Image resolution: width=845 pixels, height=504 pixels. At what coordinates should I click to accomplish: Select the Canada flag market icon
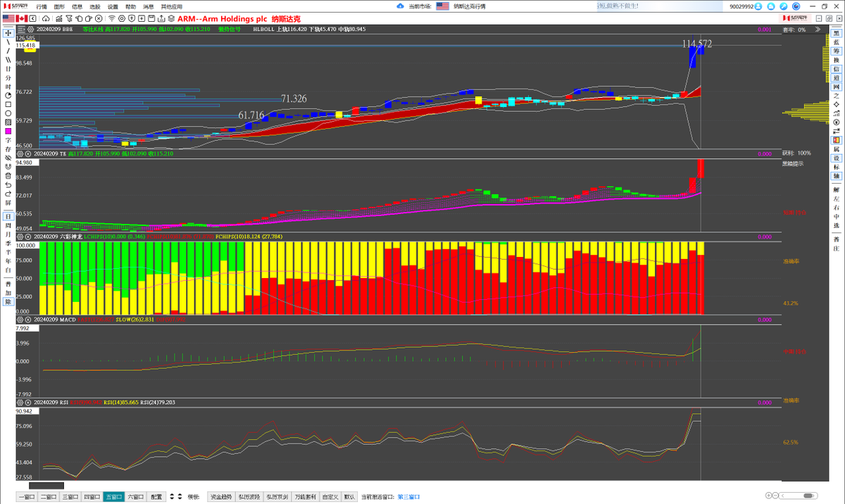pos(20,18)
